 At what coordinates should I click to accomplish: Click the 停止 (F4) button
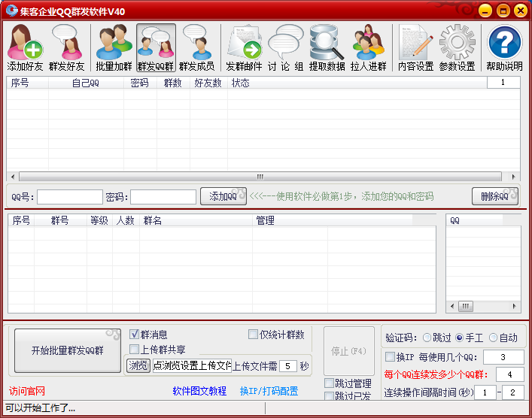[x=349, y=351]
